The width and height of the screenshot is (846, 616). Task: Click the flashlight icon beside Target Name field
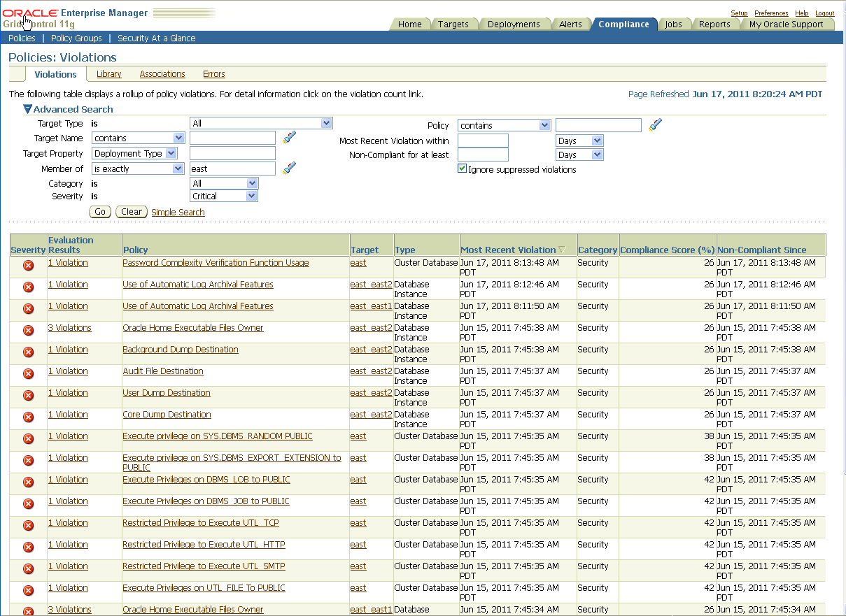(x=290, y=138)
